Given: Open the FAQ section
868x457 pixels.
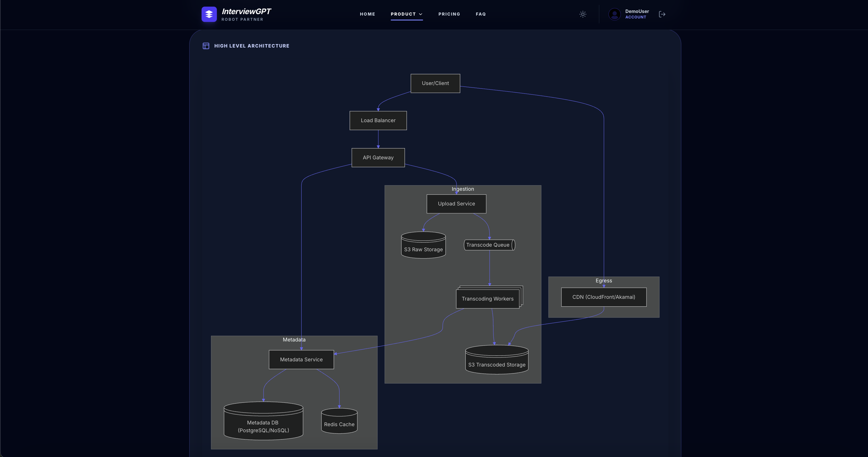Looking at the screenshot, I should coord(481,14).
